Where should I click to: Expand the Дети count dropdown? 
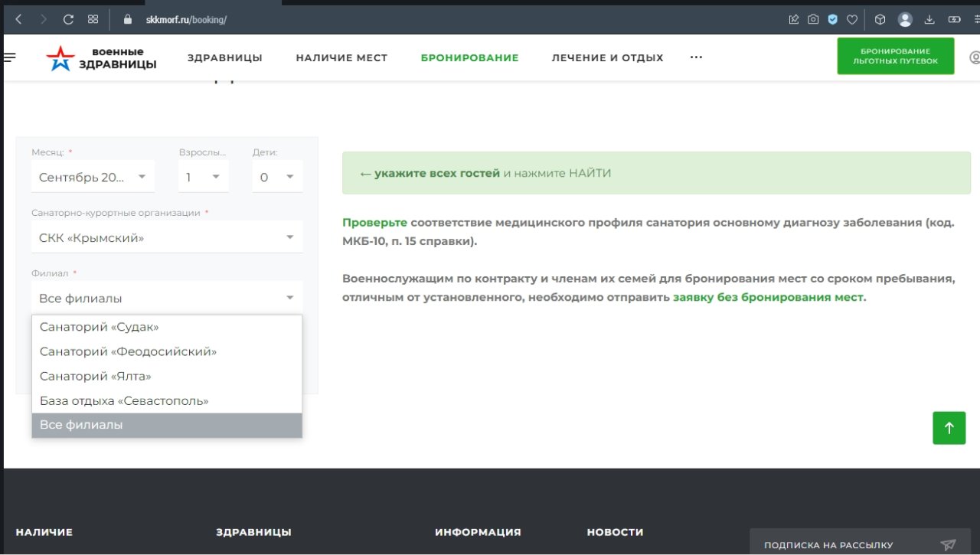click(x=277, y=177)
